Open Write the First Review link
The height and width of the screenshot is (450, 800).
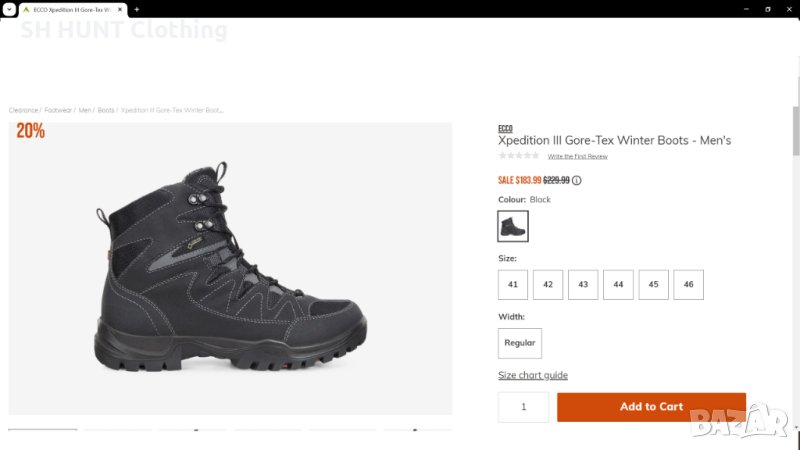coord(577,157)
